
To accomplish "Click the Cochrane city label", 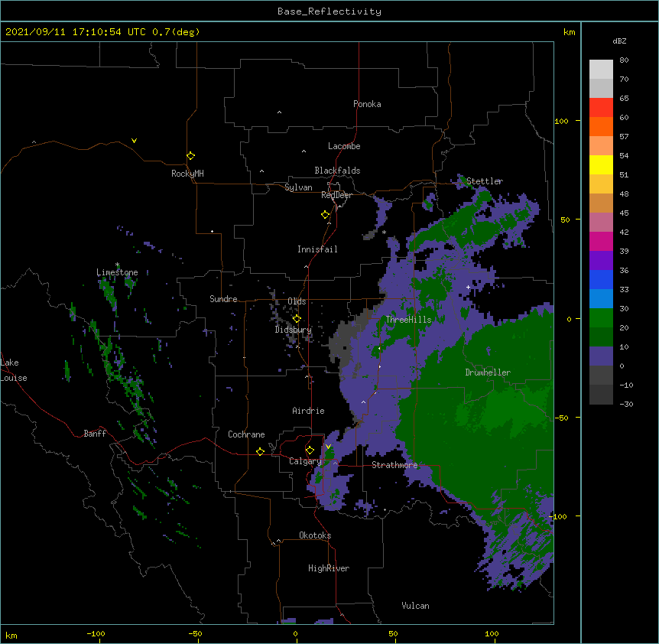I will tap(246, 434).
